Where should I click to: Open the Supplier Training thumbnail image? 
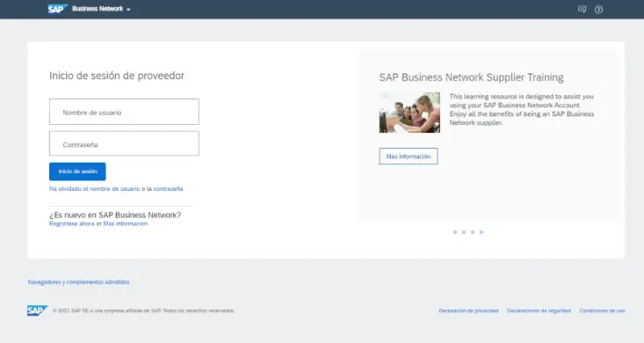pos(409,113)
